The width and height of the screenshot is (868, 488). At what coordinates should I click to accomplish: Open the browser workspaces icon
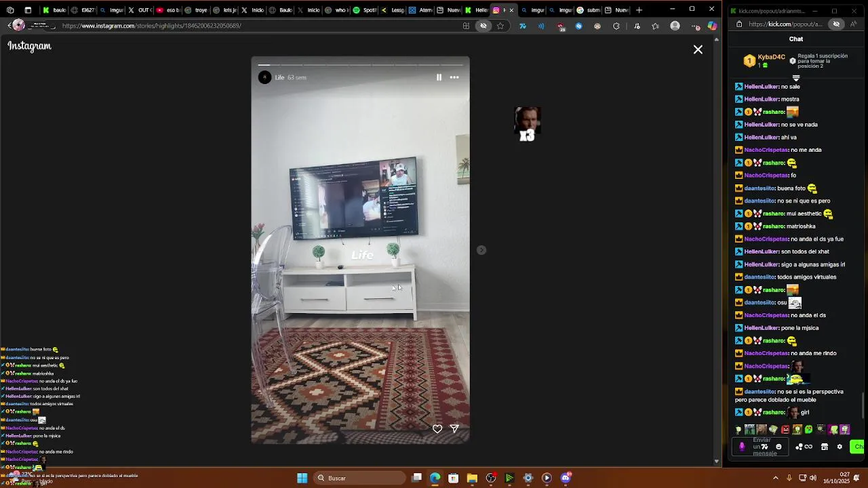10,10
